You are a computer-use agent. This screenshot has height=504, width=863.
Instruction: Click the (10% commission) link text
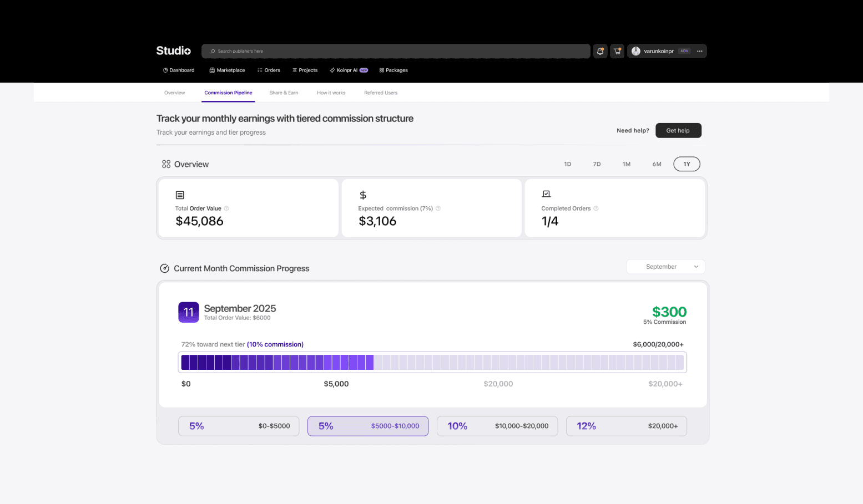coord(275,344)
